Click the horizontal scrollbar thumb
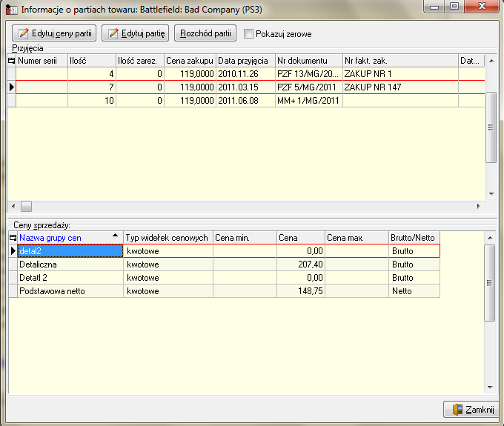The width and height of the screenshot is (504, 426). (x=27, y=206)
